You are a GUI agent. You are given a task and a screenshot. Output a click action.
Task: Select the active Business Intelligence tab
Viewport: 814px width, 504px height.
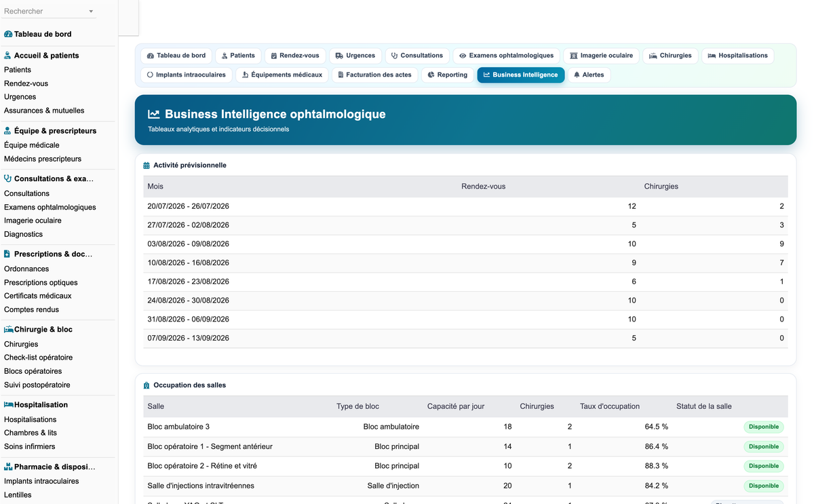pyautogui.click(x=521, y=75)
